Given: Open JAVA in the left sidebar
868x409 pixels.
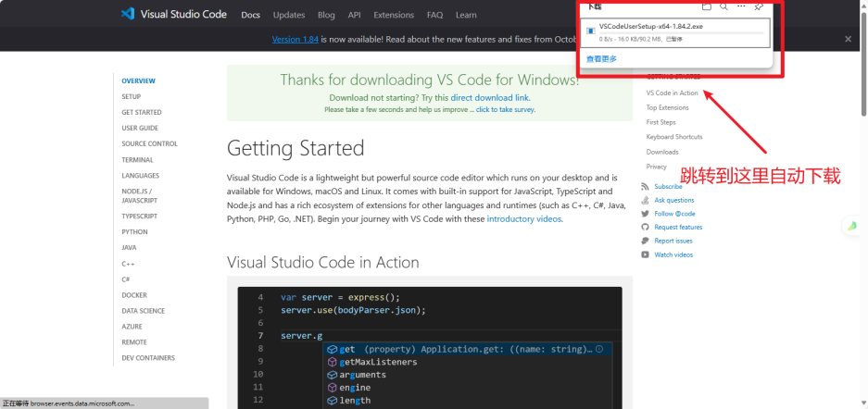Looking at the screenshot, I should [x=129, y=248].
